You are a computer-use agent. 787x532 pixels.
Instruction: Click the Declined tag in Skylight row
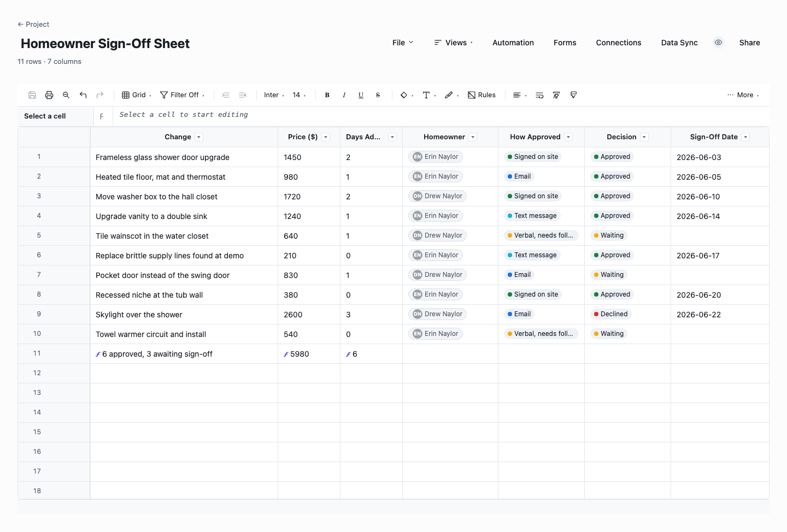coord(611,314)
